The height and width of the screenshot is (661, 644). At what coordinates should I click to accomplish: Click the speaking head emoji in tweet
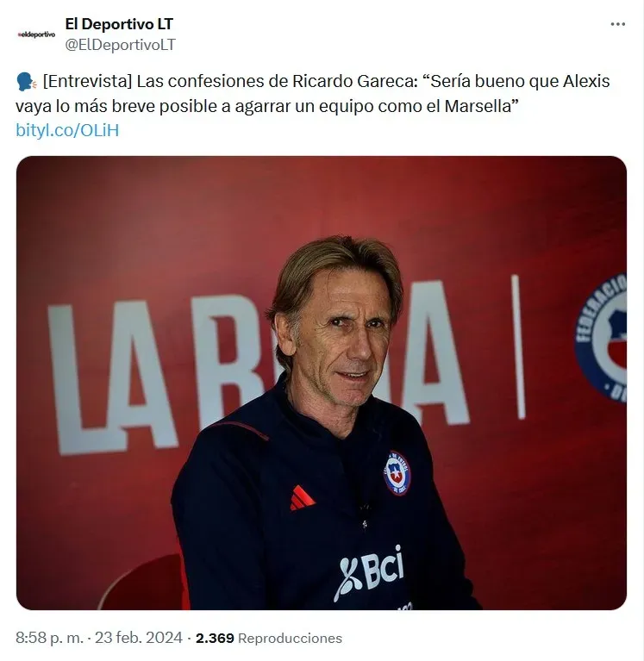pos(26,82)
